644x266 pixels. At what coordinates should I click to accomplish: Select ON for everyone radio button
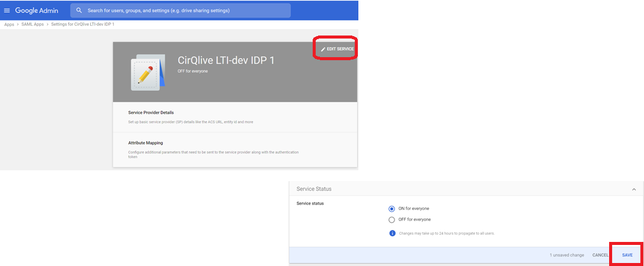[x=391, y=208]
